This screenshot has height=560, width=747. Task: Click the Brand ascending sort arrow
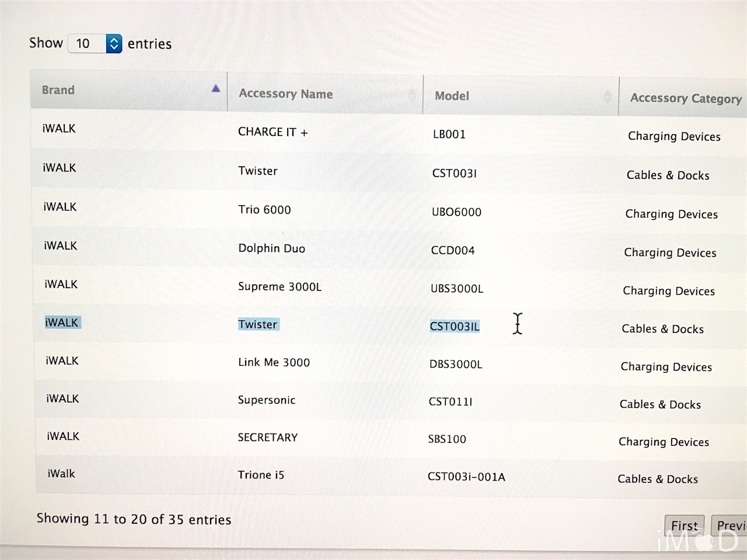[x=216, y=89]
